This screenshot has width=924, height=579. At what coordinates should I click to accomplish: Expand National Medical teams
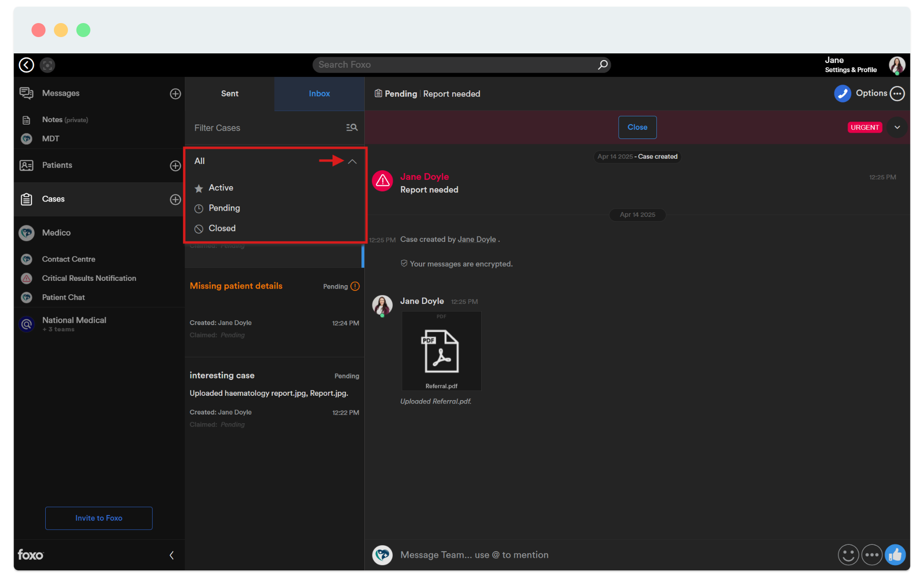[74, 324]
